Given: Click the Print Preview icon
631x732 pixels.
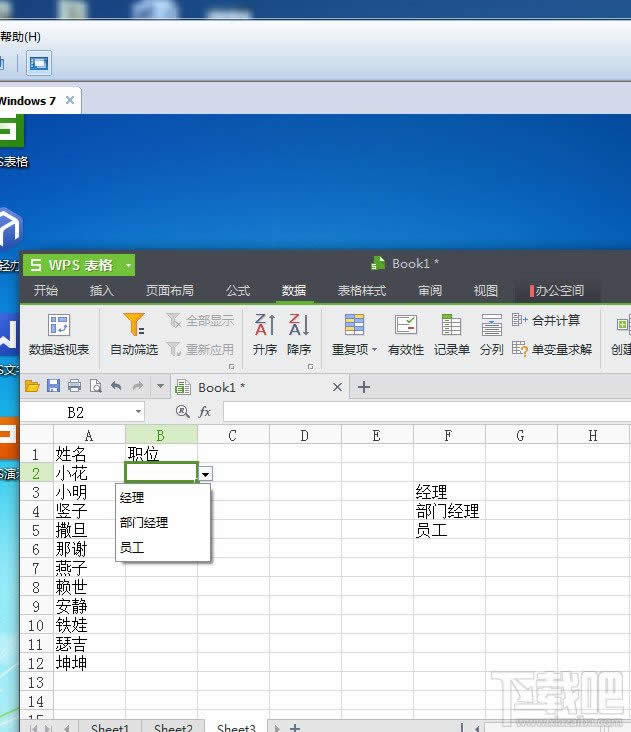Looking at the screenshot, I should [95, 386].
